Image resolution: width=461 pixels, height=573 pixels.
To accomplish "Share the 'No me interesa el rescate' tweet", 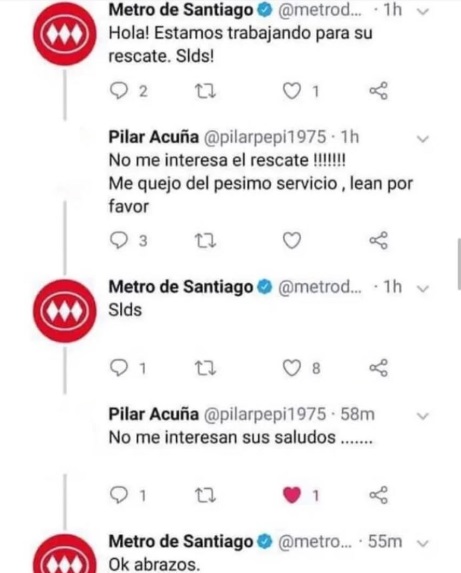I will point(378,240).
